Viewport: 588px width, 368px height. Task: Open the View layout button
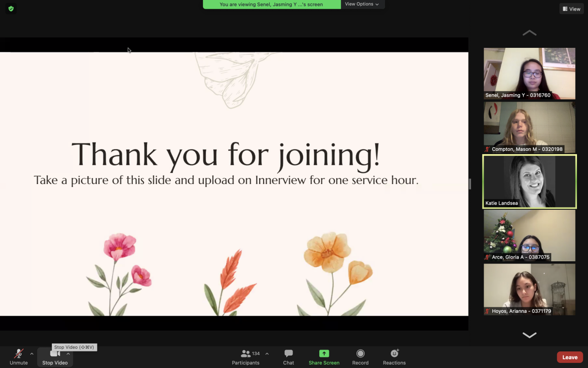coord(571,9)
